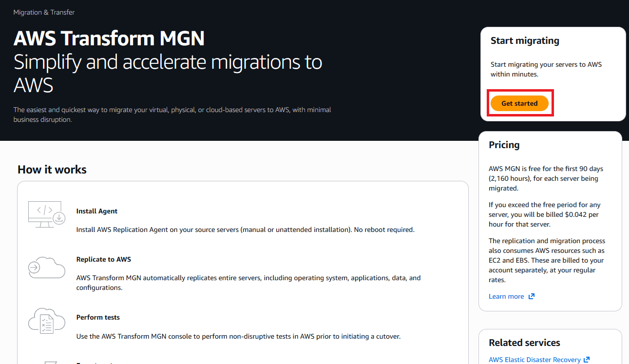
Task: Click the 'non-disruptive tests' description text
Action: click(x=238, y=336)
